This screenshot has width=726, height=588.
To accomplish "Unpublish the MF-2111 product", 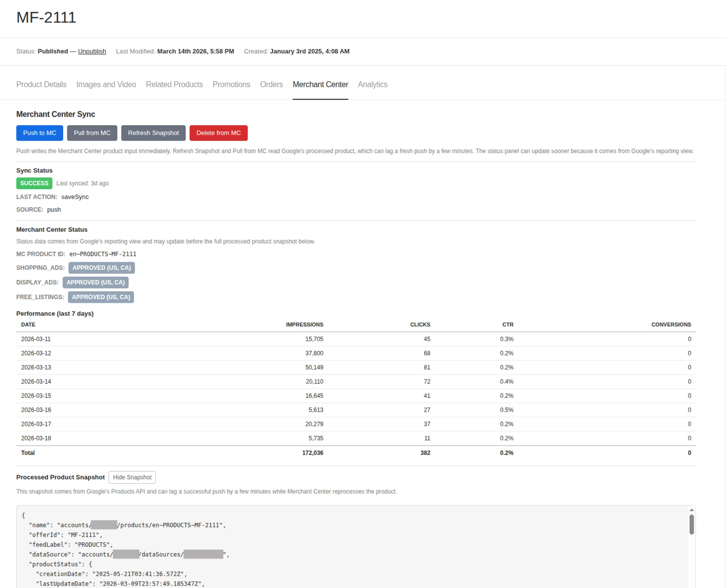I will click(x=91, y=51).
